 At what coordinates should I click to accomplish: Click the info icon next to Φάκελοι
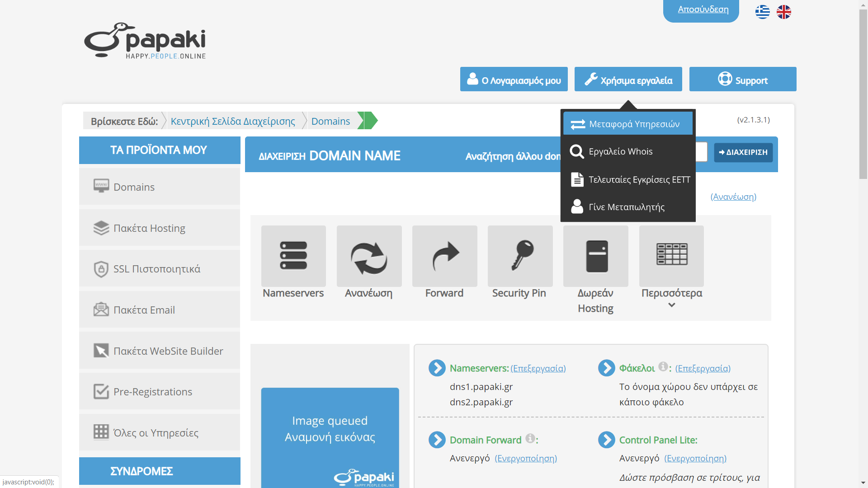point(663,366)
